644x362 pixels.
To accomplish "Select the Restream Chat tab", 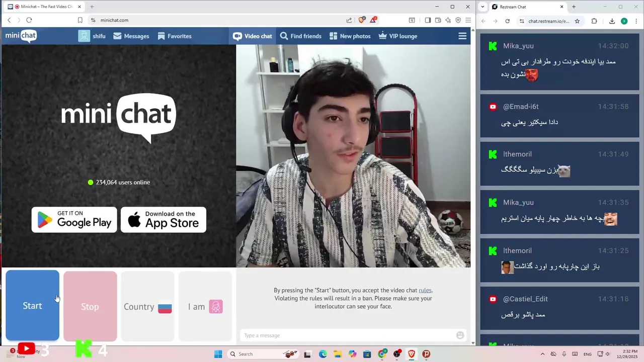I will pos(527,7).
